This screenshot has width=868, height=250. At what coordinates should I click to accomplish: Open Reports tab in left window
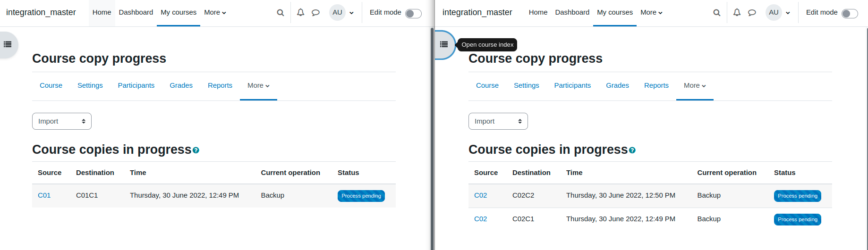[220, 86]
